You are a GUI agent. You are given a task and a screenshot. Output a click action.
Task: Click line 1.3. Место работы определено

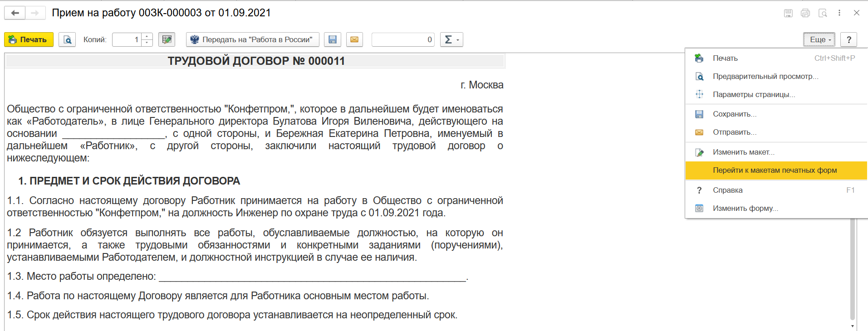coord(237,276)
